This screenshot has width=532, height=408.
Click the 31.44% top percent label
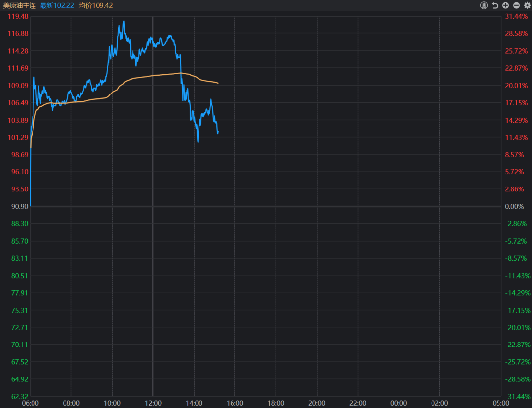[516, 16]
